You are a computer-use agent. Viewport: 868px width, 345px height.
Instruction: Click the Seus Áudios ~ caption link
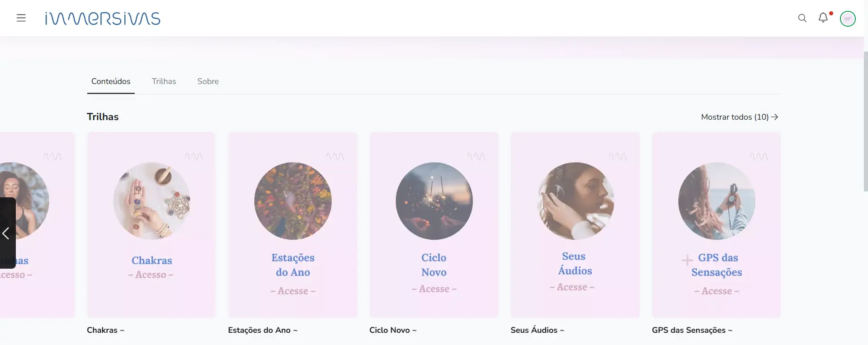click(537, 330)
